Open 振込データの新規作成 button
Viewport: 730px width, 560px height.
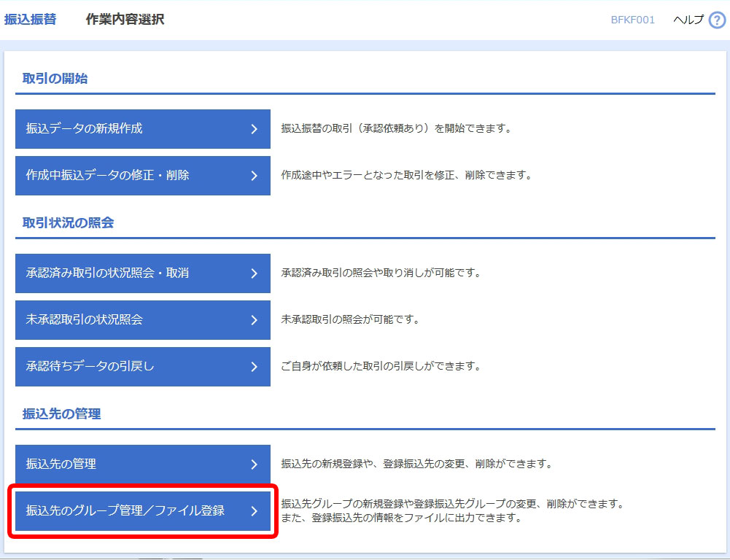pyautogui.click(x=143, y=129)
